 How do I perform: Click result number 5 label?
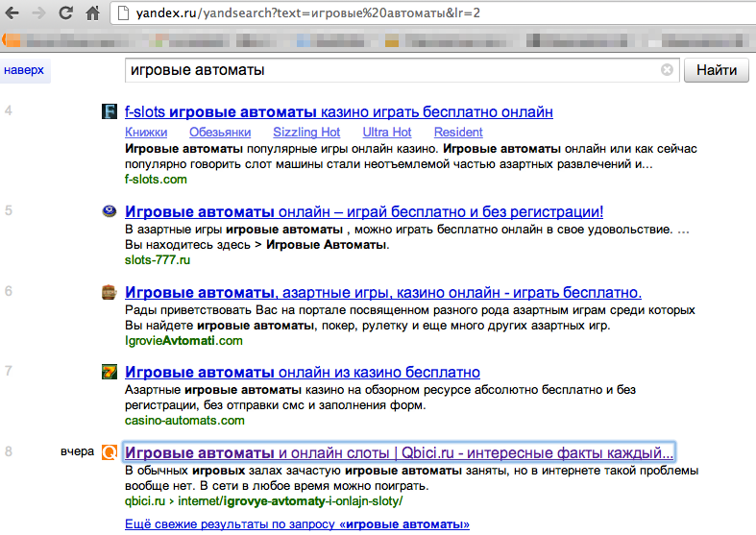[x=9, y=210]
